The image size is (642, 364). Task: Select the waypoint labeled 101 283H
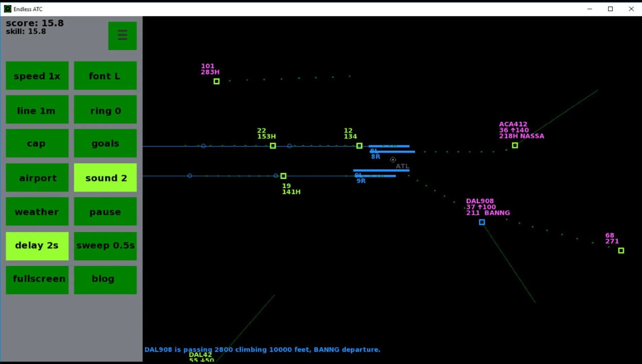[216, 81]
